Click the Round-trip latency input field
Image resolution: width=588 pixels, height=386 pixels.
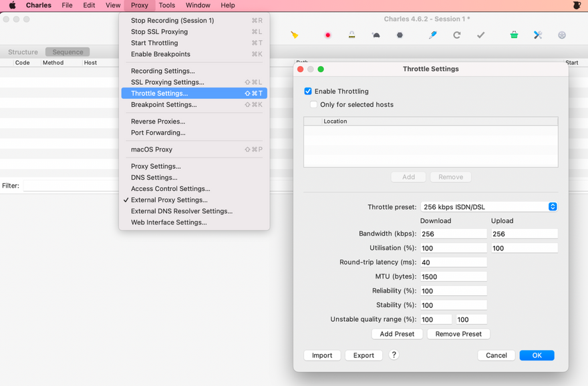coord(453,262)
